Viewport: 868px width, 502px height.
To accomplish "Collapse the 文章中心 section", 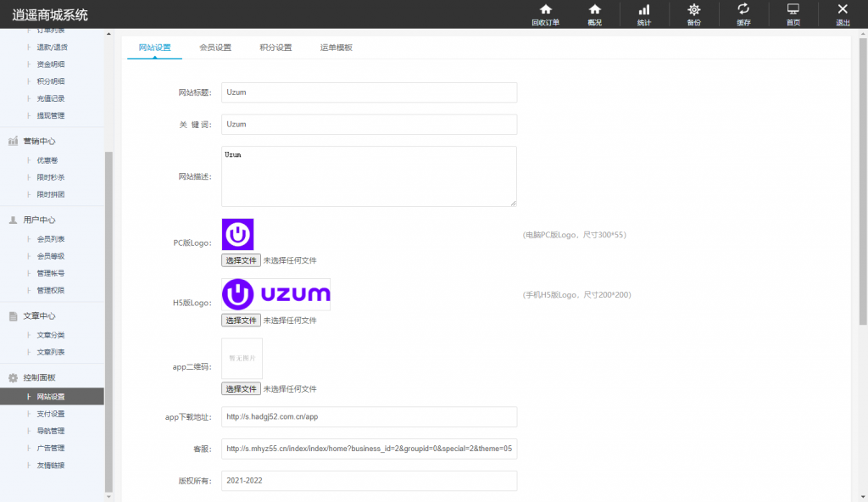I will coord(39,315).
